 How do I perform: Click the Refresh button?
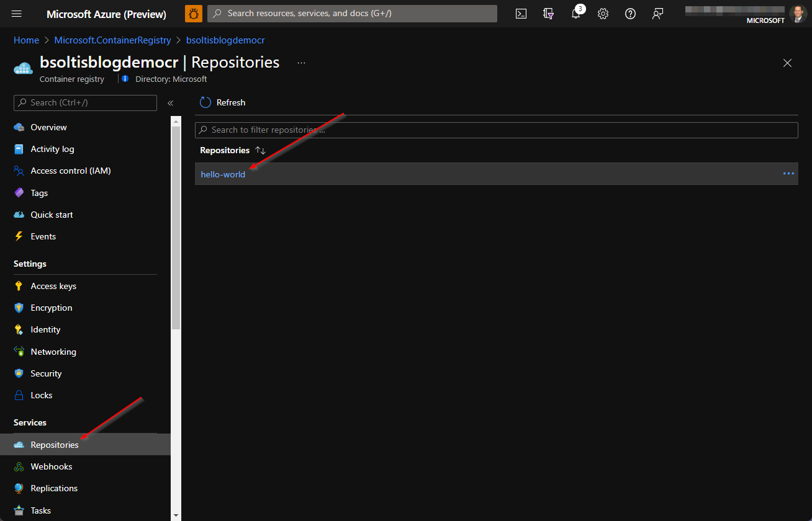point(223,102)
